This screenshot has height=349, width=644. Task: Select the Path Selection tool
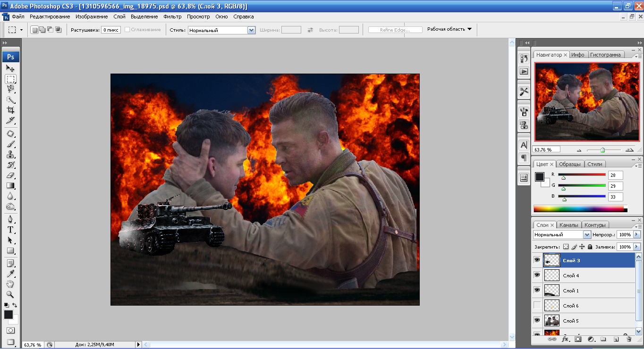(10, 241)
